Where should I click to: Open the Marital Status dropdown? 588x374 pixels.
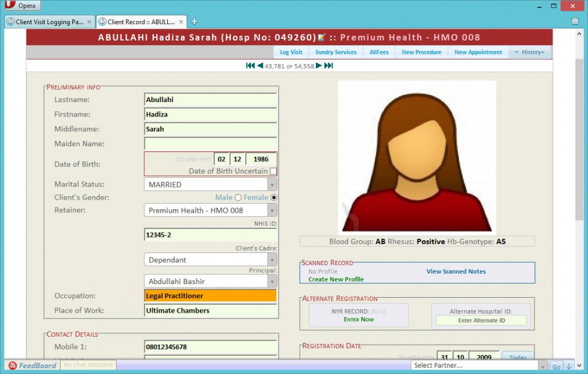click(273, 184)
